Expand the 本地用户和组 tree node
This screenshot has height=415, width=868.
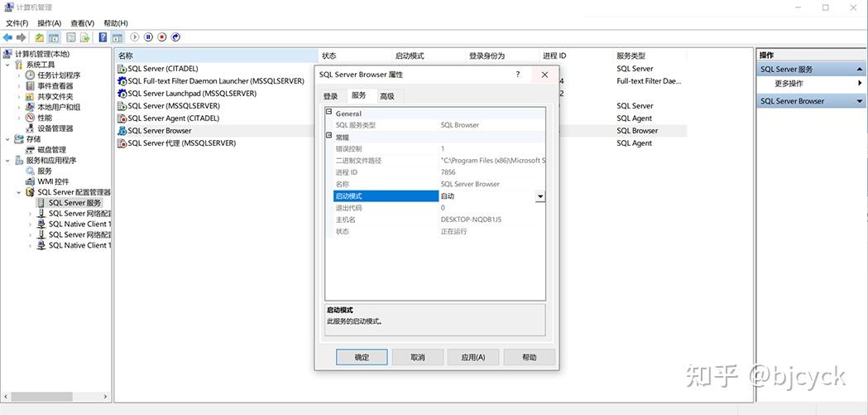pos(19,107)
